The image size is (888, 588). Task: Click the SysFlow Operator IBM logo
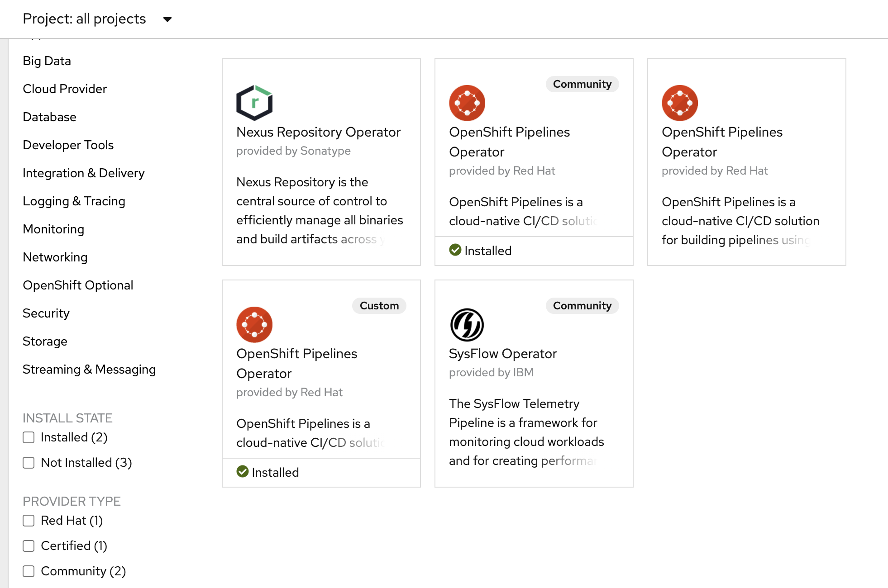click(467, 324)
